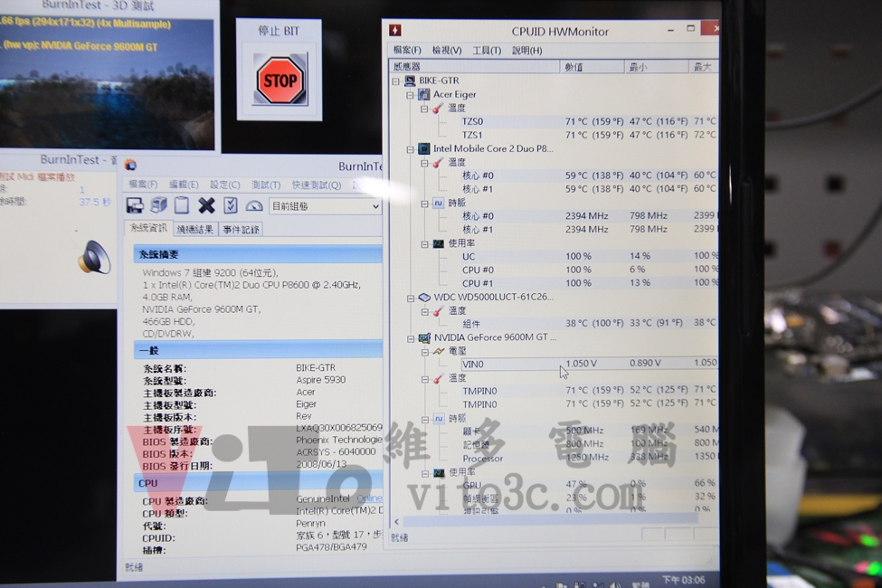The image size is (882, 588).
Task: Click the Online link beside GenuineIntel
Action: (x=369, y=498)
